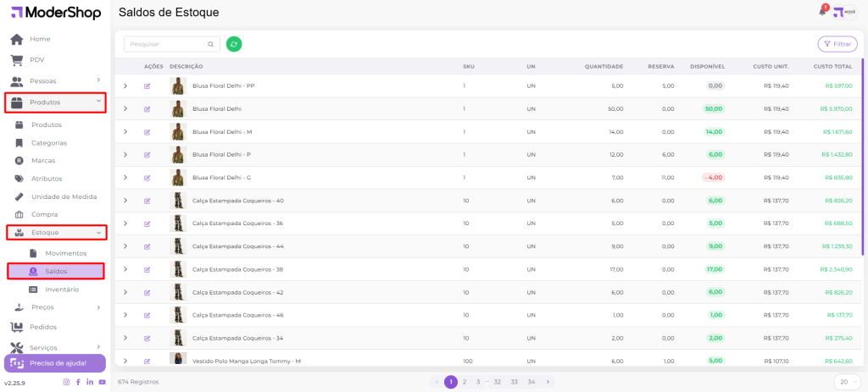Go to page 2 in pagination
Viewport: 868px width, 392px height.
click(465, 382)
